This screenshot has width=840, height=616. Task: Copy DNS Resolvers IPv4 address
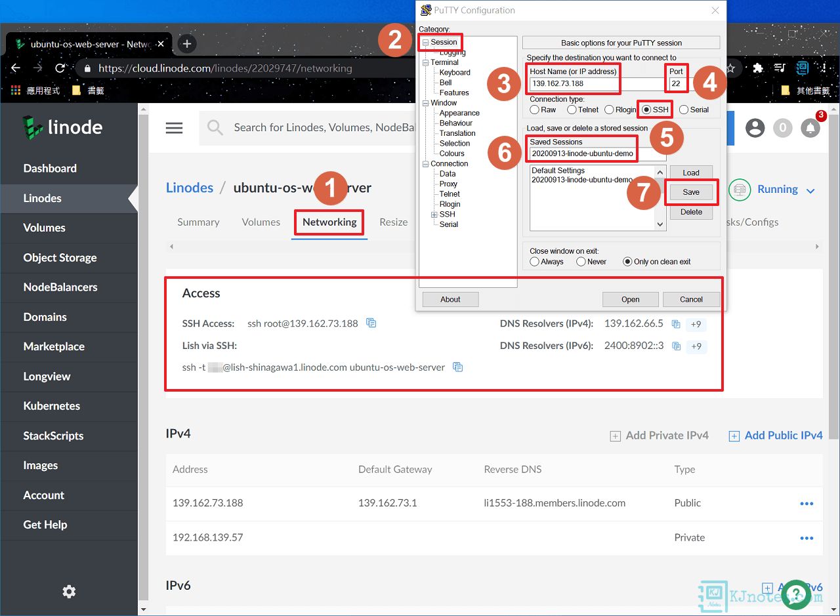tap(676, 323)
